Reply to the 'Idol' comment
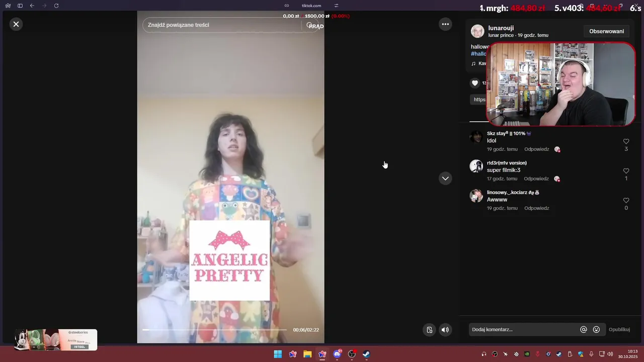This screenshot has height=362, width=644. pos(537,149)
